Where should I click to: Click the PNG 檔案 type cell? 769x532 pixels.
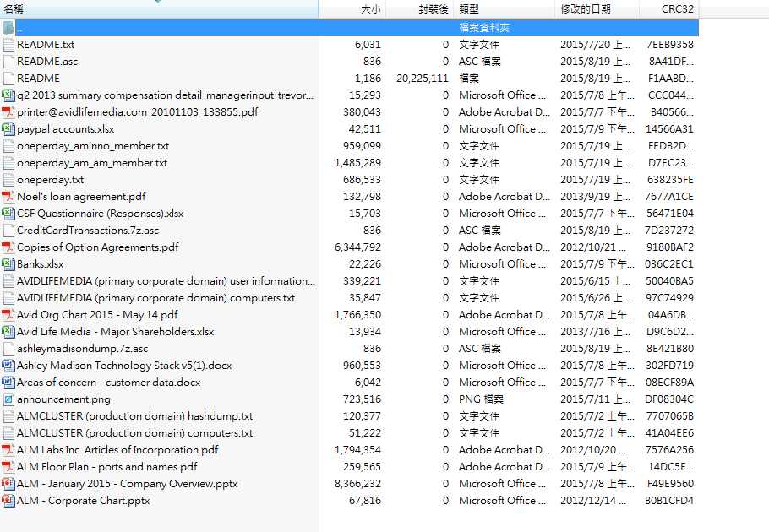tap(481, 399)
